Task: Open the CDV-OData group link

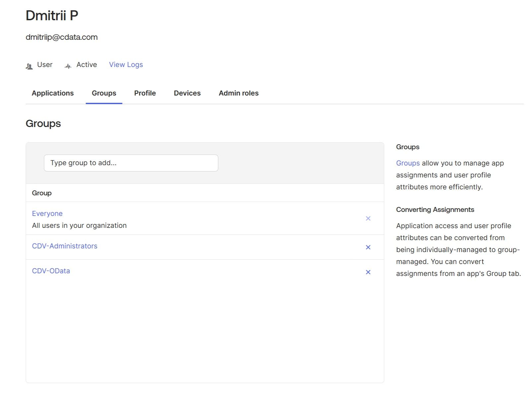Action: 51,271
